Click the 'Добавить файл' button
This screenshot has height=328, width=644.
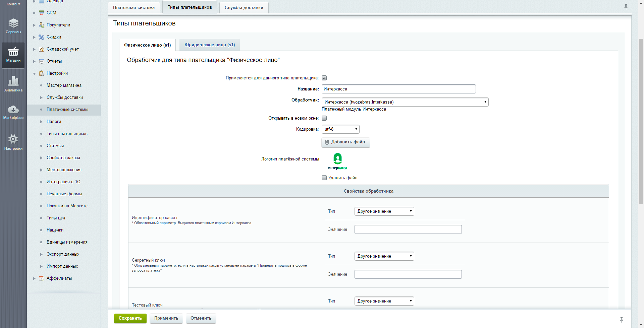tap(345, 142)
